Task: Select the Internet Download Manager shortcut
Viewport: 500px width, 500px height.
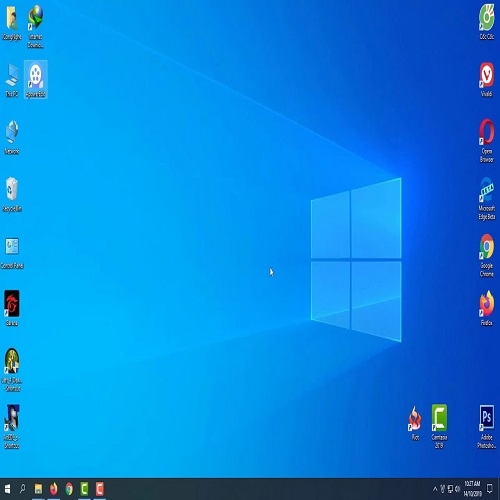Action: (36, 27)
